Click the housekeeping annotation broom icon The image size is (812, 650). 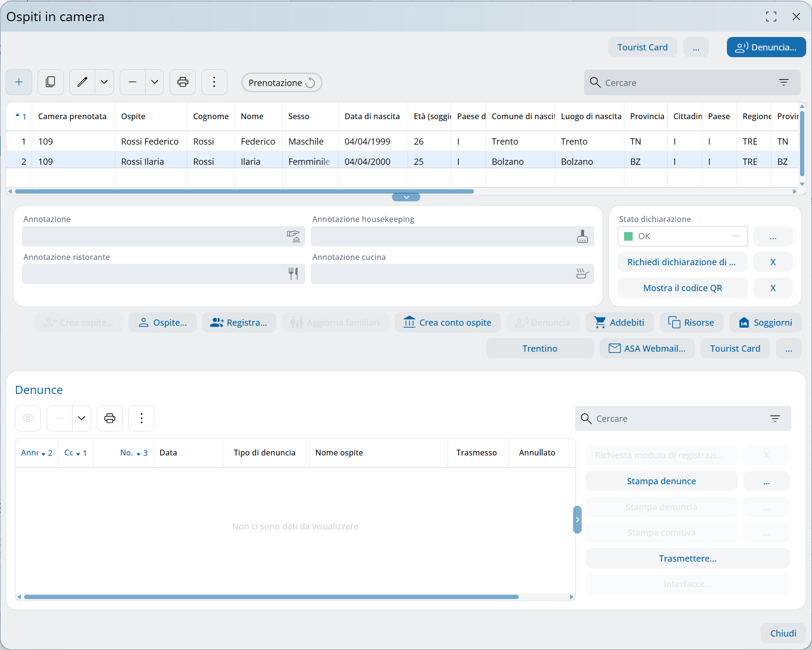point(582,236)
